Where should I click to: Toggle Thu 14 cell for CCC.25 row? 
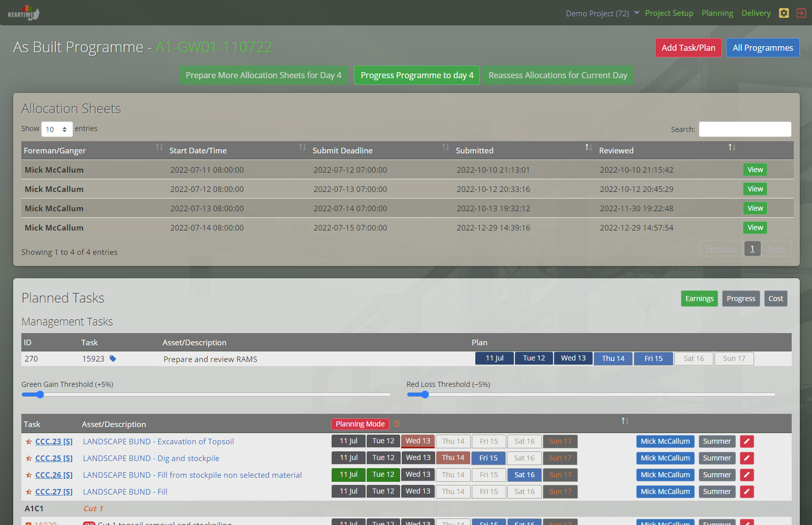453,458
